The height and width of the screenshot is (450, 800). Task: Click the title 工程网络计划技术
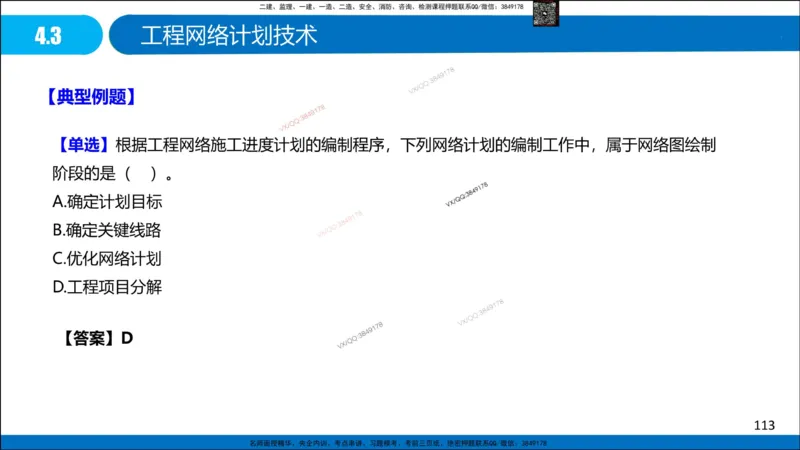pos(229,36)
